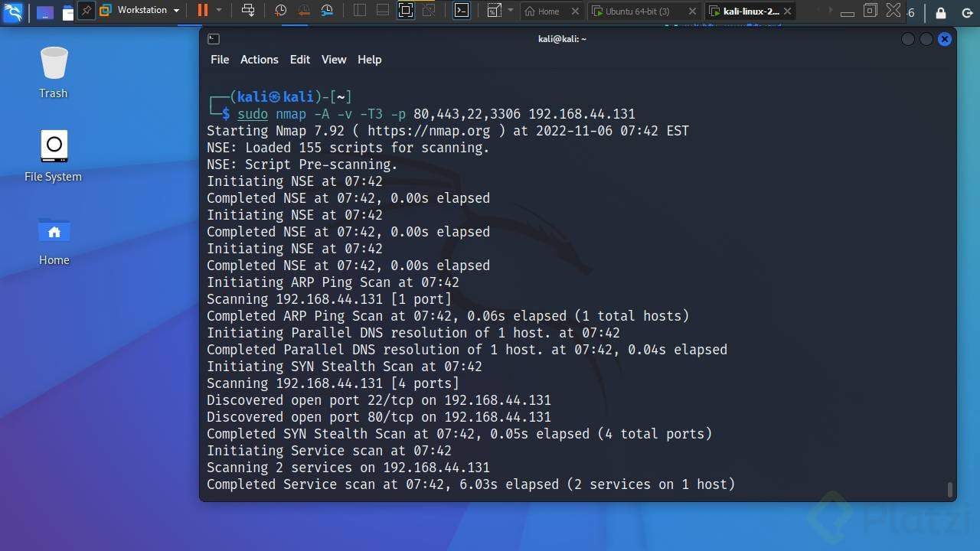
Task: Open the thumbnail display dropdown
Action: (511, 11)
